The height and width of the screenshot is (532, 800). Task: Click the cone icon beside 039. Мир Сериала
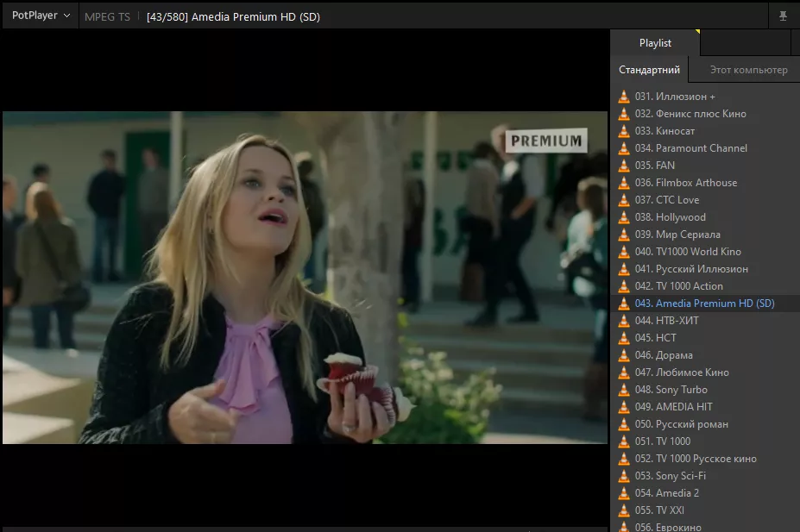[x=623, y=235]
